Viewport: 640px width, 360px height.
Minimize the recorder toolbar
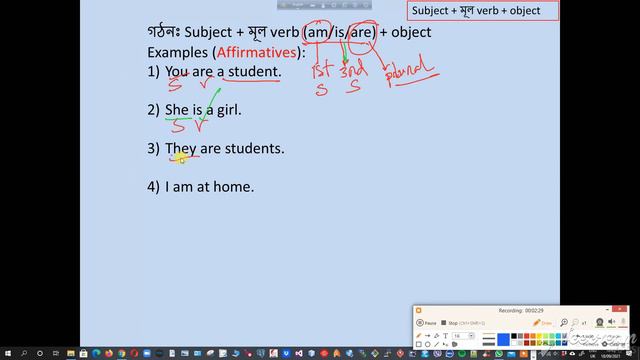pos(607,309)
